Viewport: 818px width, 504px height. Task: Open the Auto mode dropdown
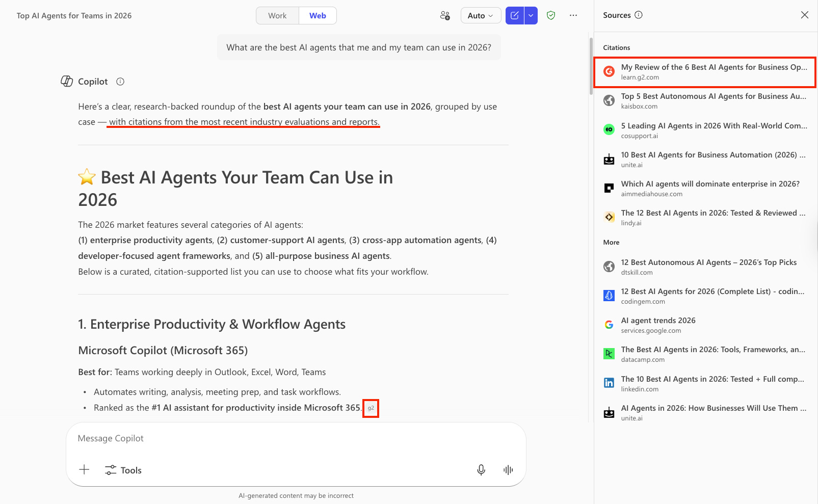coord(481,16)
